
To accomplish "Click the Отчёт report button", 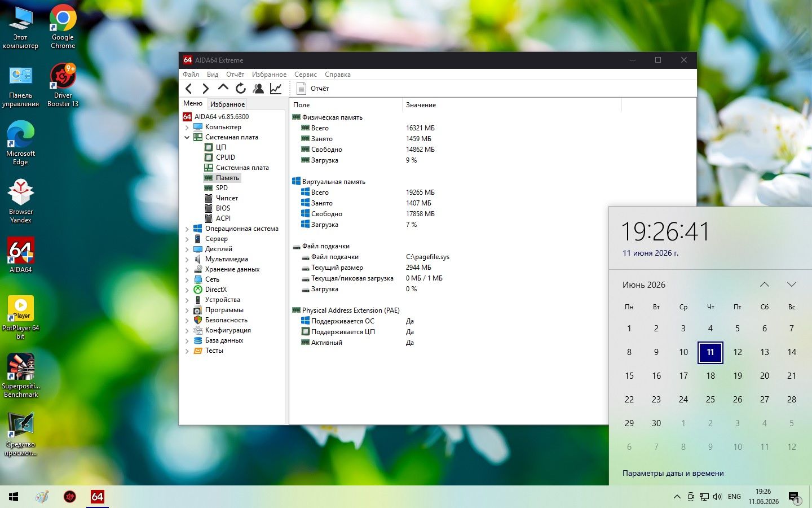I will click(x=313, y=89).
